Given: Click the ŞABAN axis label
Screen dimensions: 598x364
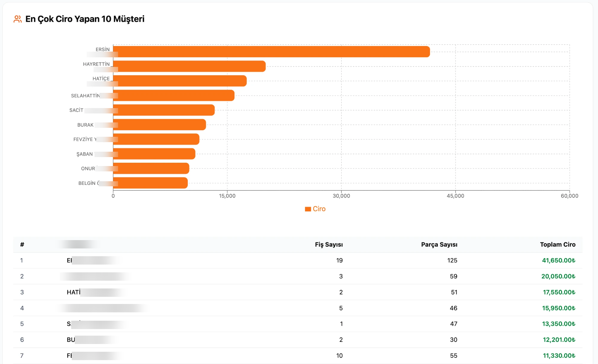Looking at the screenshot, I should pyautogui.click(x=85, y=154).
